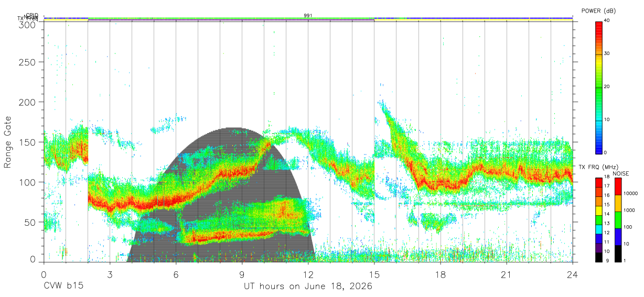The width and height of the screenshot is (644, 297).
Task: Select the 40 label on the power colorbar
Action: point(608,21)
